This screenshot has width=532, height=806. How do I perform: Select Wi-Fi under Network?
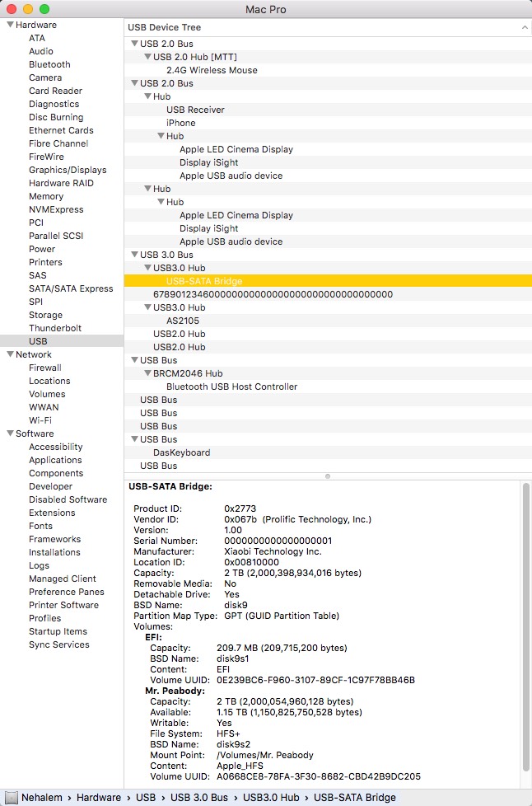[x=40, y=420]
